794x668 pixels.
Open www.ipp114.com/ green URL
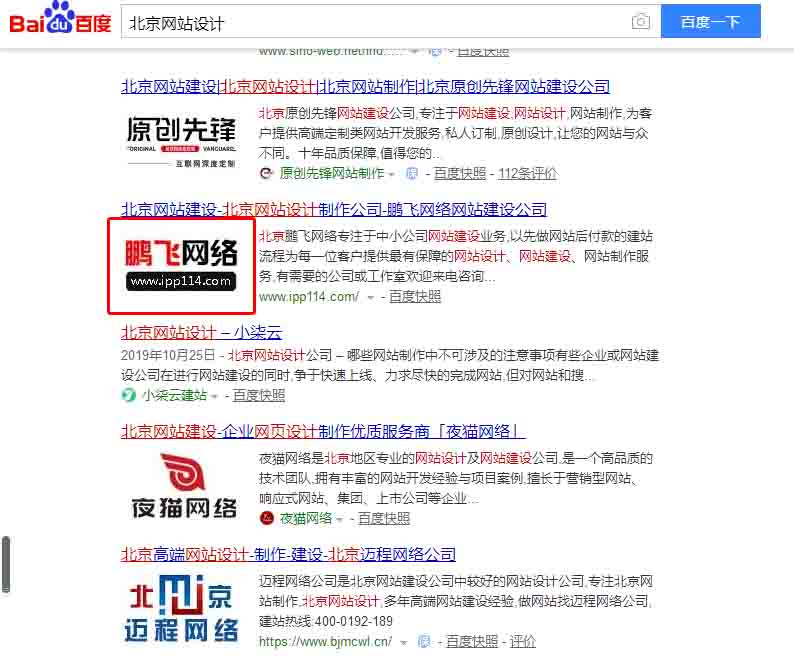click(x=309, y=296)
